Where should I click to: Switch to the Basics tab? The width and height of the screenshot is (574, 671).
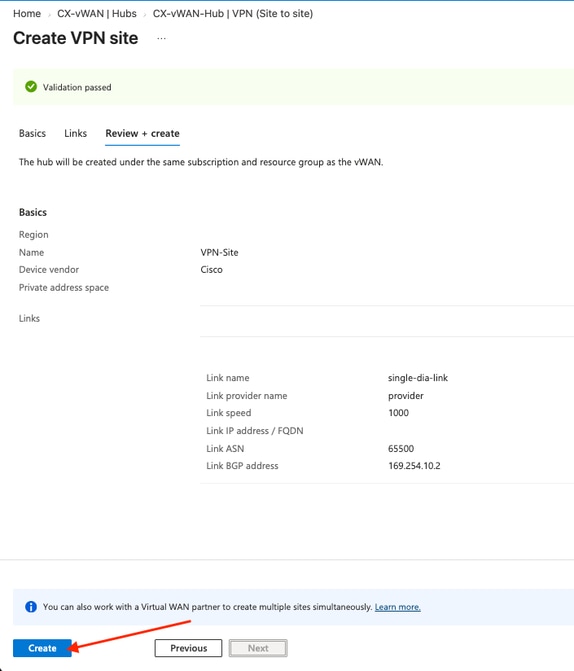coord(32,134)
